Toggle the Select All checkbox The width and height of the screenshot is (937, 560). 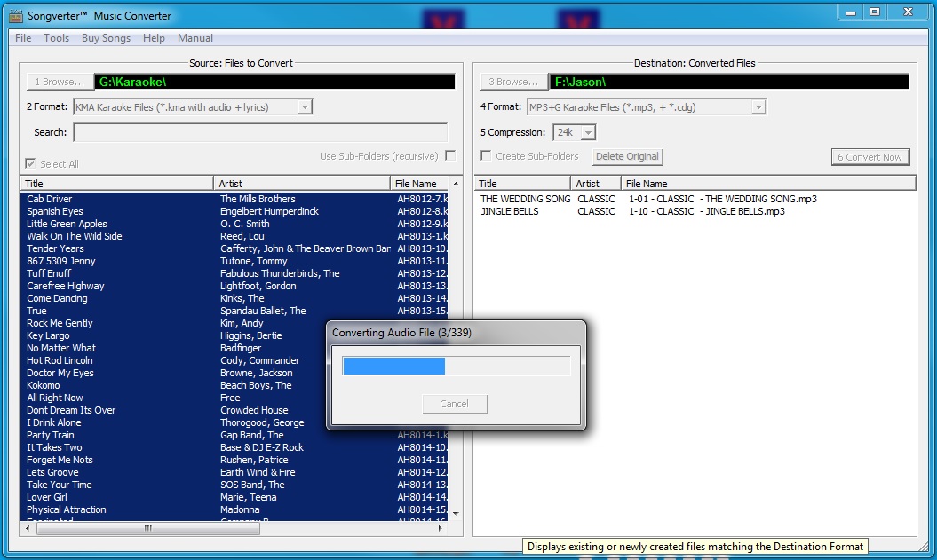point(31,164)
